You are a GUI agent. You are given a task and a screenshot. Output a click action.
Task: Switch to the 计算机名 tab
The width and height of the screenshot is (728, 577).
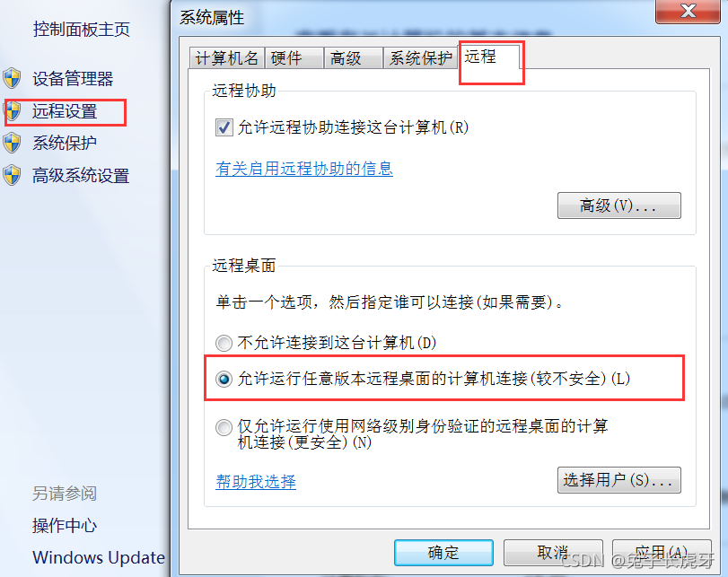pos(227,58)
